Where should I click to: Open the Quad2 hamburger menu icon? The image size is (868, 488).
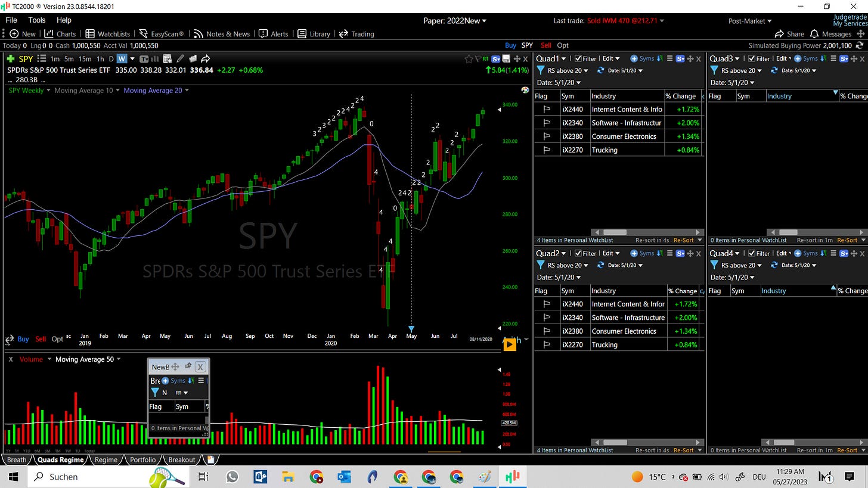[669, 253]
